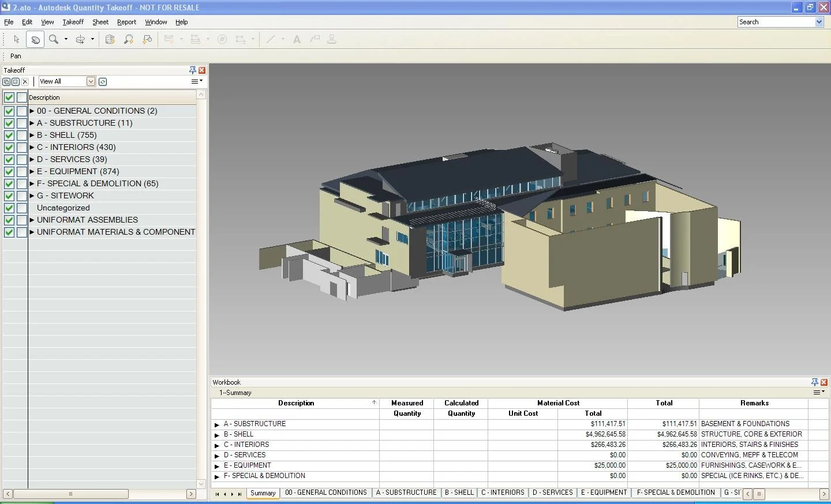The image size is (831, 504).
Task: Activate the 3D orbit tool
Action: pos(81,39)
